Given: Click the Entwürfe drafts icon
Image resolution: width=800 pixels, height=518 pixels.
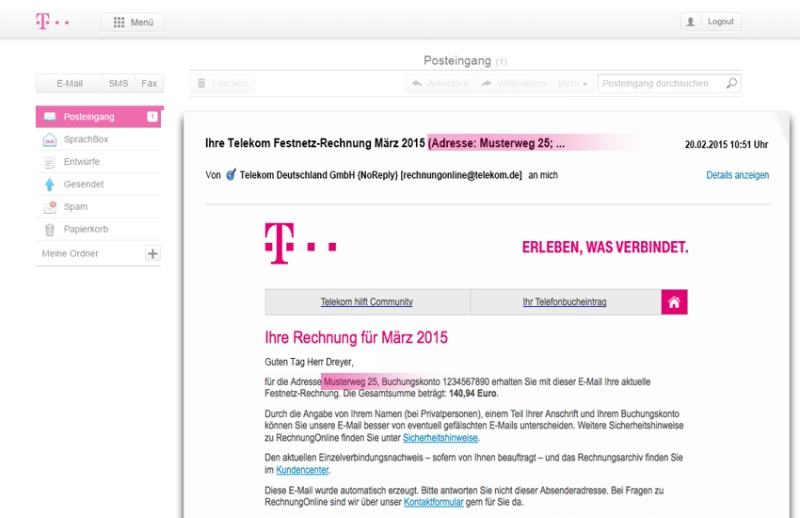Looking at the screenshot, I should tap(49, 162).
